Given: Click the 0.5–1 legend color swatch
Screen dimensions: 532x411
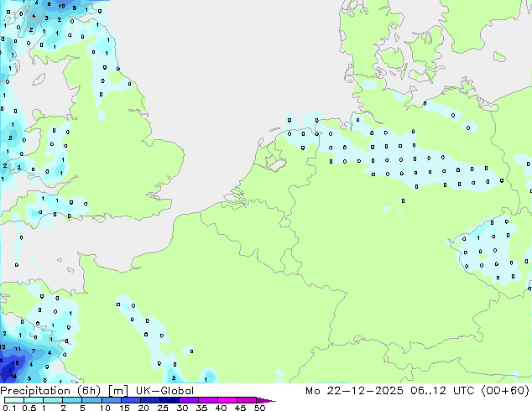Looking at the screenshot, I should 34,400.
